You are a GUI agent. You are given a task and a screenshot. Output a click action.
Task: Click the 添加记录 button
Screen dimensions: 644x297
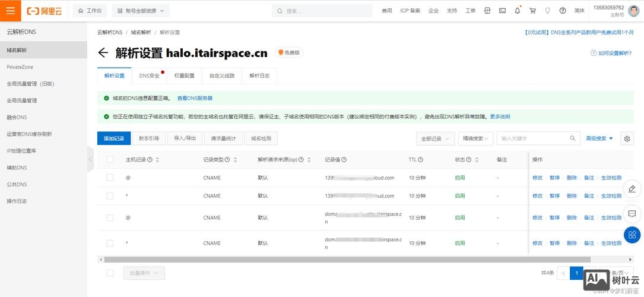click(x=114, y=138)
